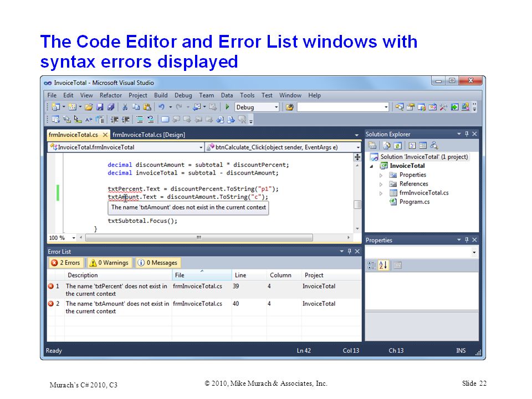Screen dimensions: 532x399
Task: Pin the Error List panel
Action: (x=350, y=252)
